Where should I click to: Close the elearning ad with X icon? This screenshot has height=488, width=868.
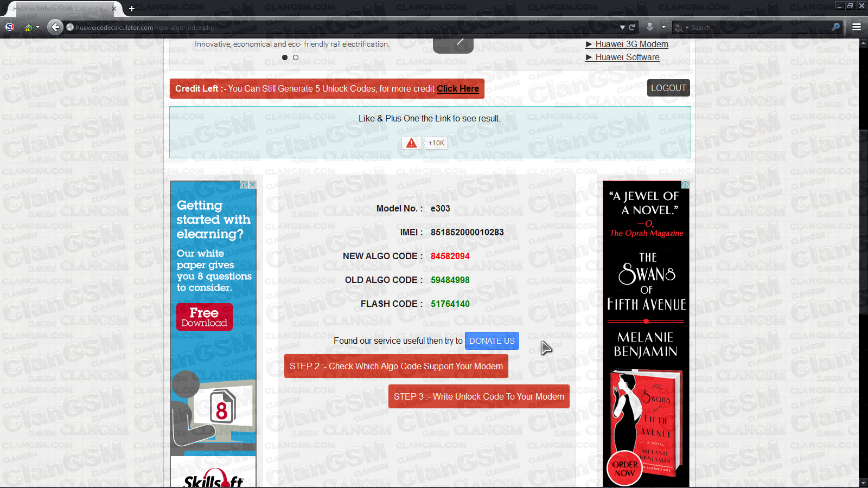point(252,185)
